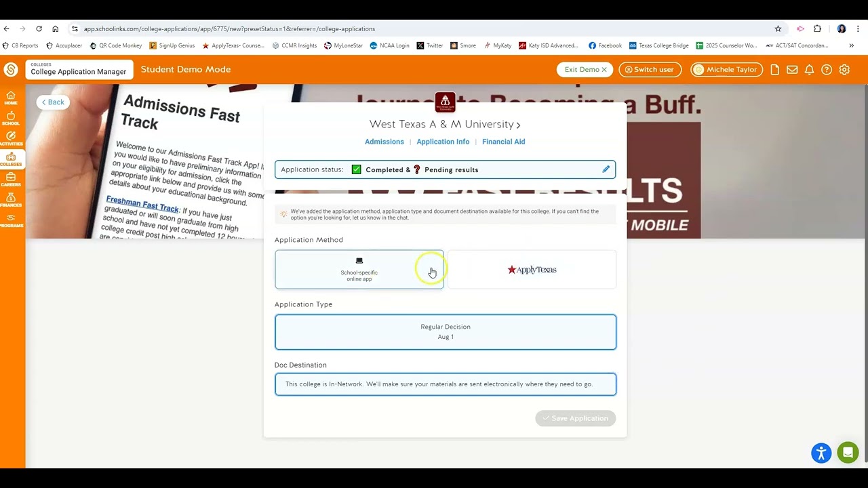Open the MyKaty bookmark
868x488 pixels.
498,45
